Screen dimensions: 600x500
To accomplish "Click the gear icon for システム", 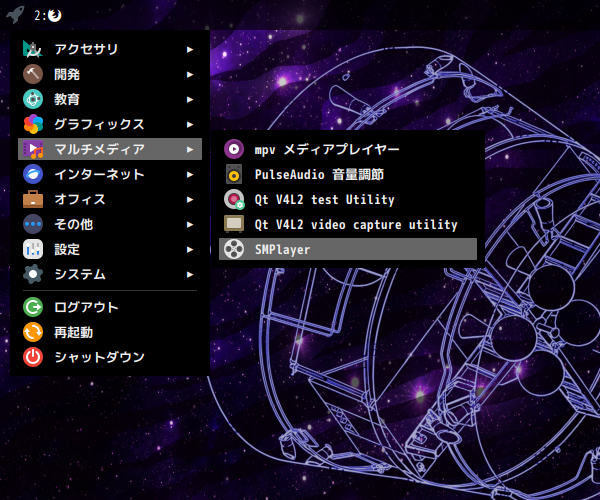I will pyautogui.click(x=33, y=274).
